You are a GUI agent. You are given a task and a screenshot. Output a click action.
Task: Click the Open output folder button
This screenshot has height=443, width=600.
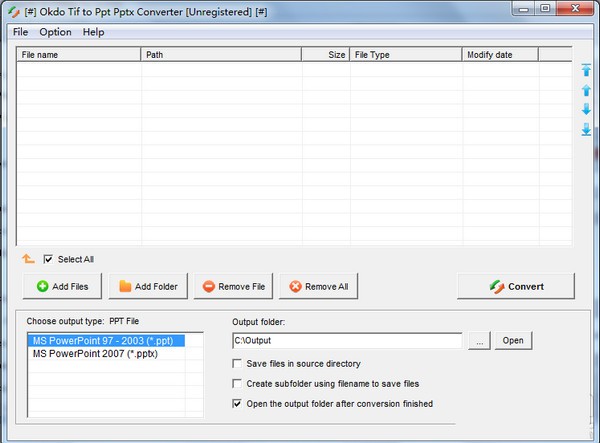(x=513, y=340)
